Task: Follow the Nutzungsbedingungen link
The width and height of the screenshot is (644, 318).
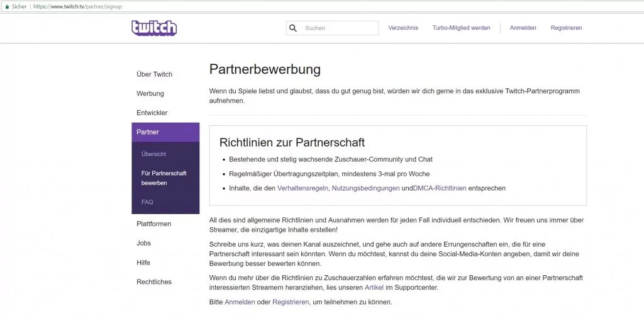Action: pyautogui.click(x=366, y=188)
